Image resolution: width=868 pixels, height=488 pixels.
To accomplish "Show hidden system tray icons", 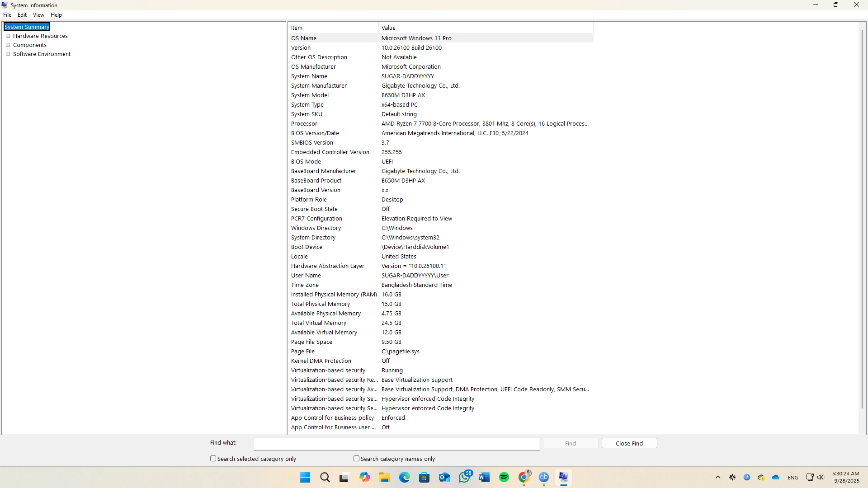I will coord(718,477).
